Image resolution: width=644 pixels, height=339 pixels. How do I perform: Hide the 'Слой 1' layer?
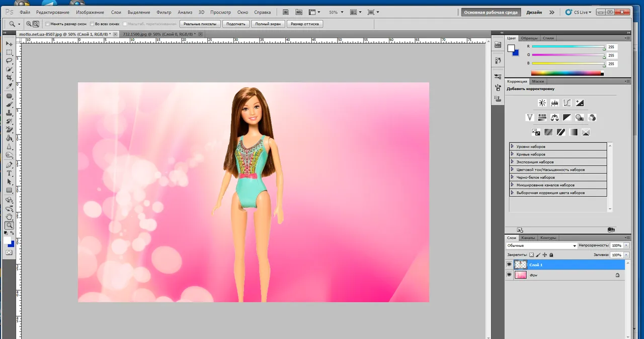coord(509,264)
